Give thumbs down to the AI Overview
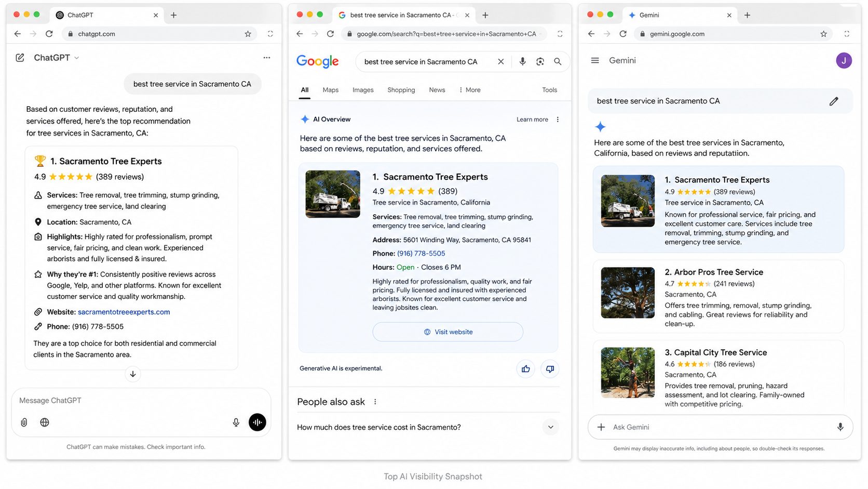This screenshot has width=868, height=489. (550, 369)
